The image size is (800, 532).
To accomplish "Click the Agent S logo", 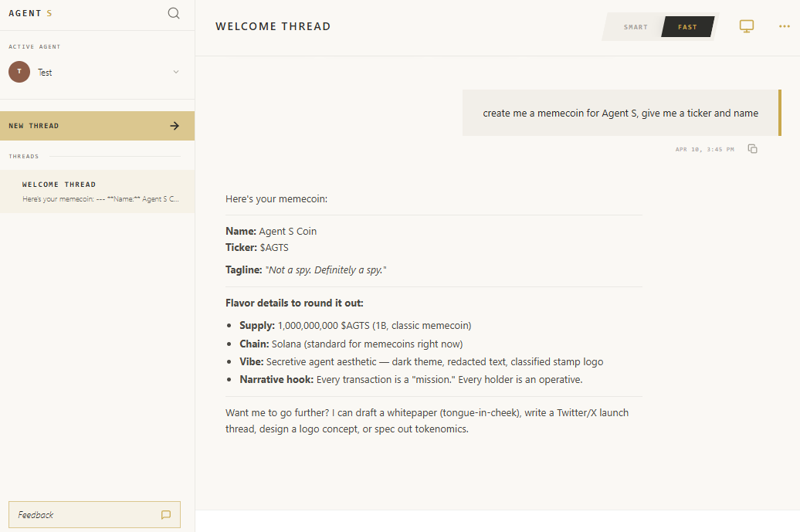I will click(30, 13).
